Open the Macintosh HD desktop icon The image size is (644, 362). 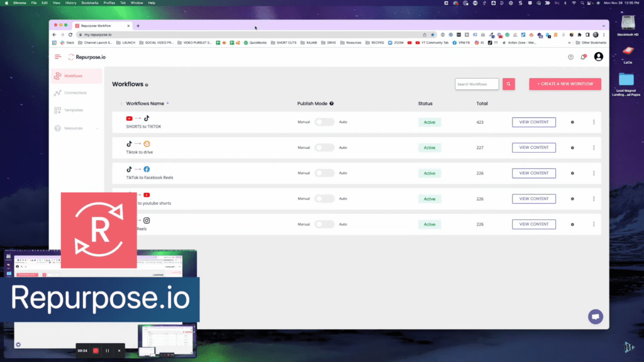tap(628, 26)
